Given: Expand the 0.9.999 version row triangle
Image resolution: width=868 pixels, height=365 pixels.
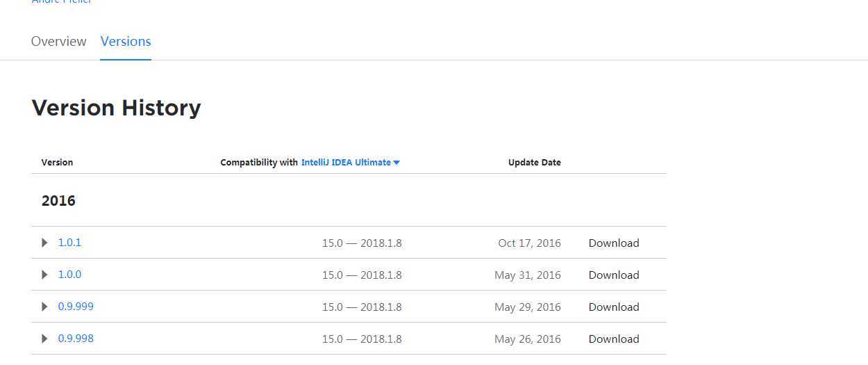Looking at the screenshot, I should (x=45, y=307).
